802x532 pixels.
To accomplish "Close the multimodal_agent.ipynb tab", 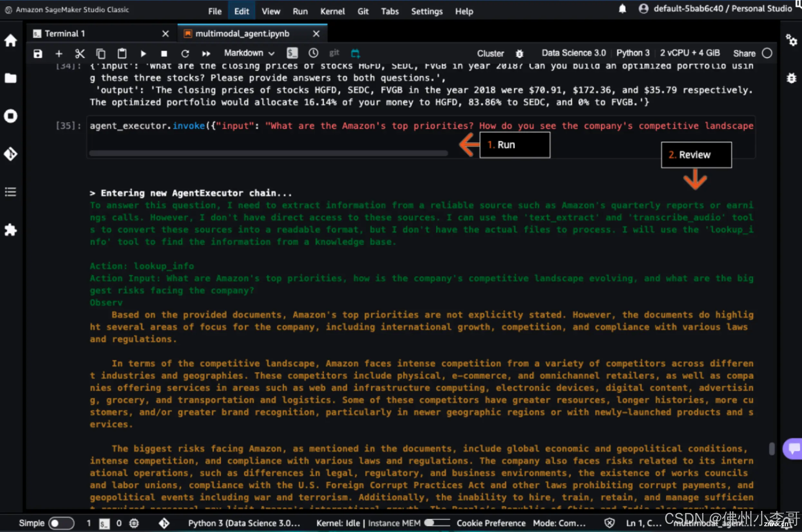I will point(316,33).
